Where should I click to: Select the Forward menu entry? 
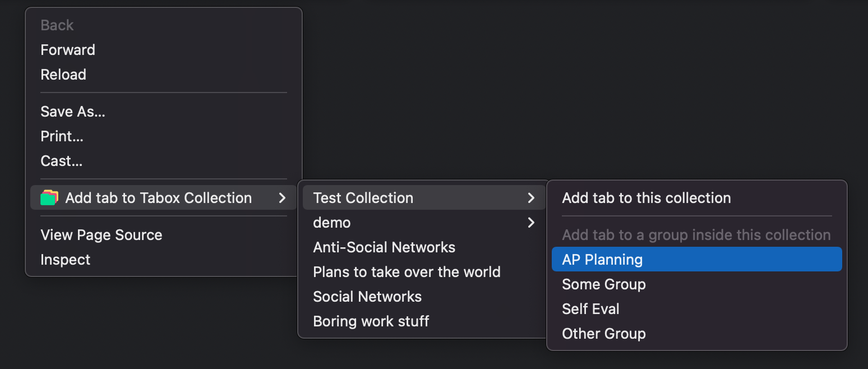point(67,49)
